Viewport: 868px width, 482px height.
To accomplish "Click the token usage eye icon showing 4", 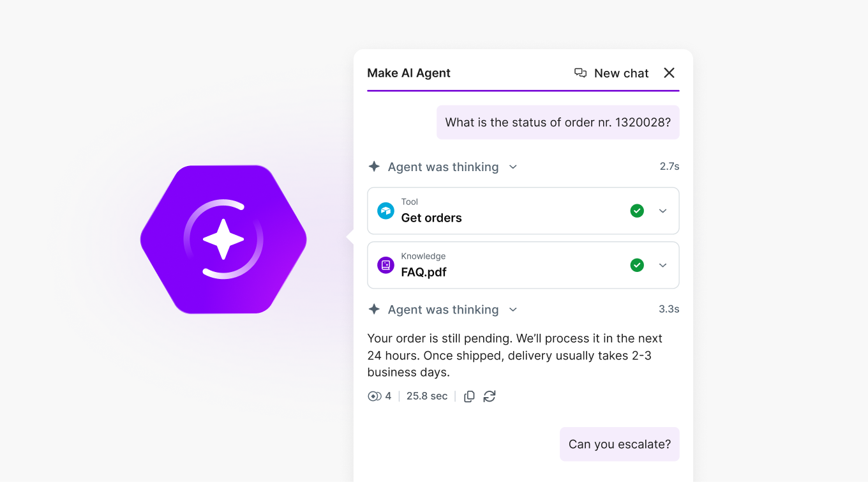I will 375,396.
